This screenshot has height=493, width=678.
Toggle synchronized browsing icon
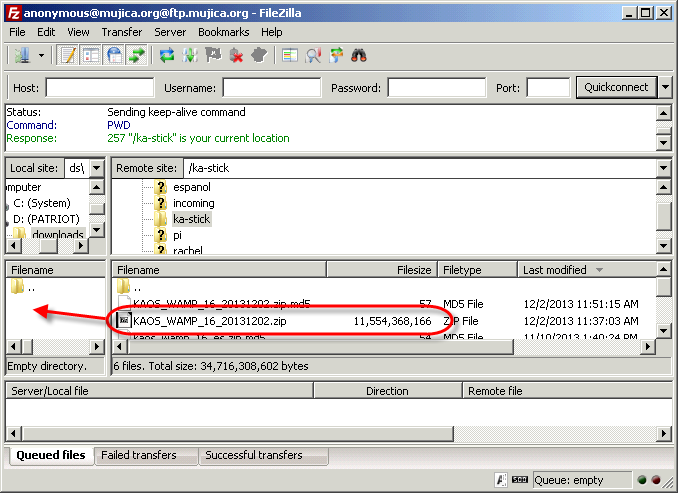pos(336,55)
